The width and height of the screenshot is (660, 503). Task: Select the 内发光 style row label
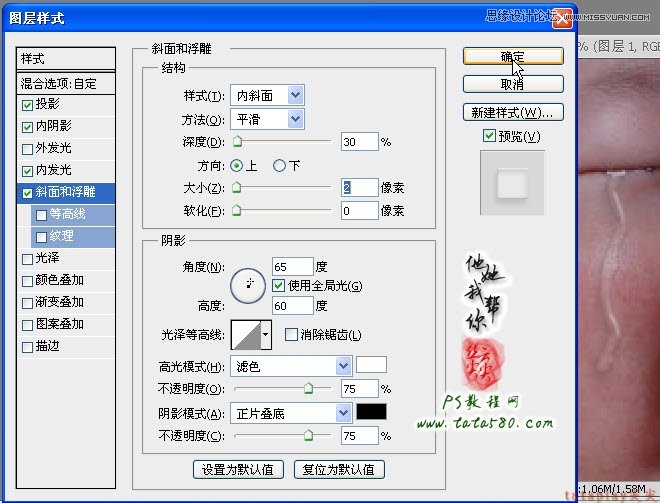pos(53,170)
